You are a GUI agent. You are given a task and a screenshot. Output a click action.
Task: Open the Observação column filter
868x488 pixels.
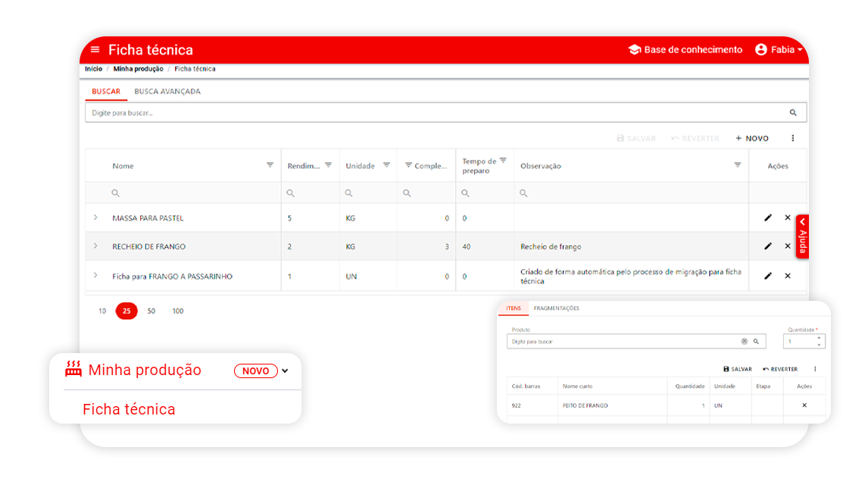(738, 165)
